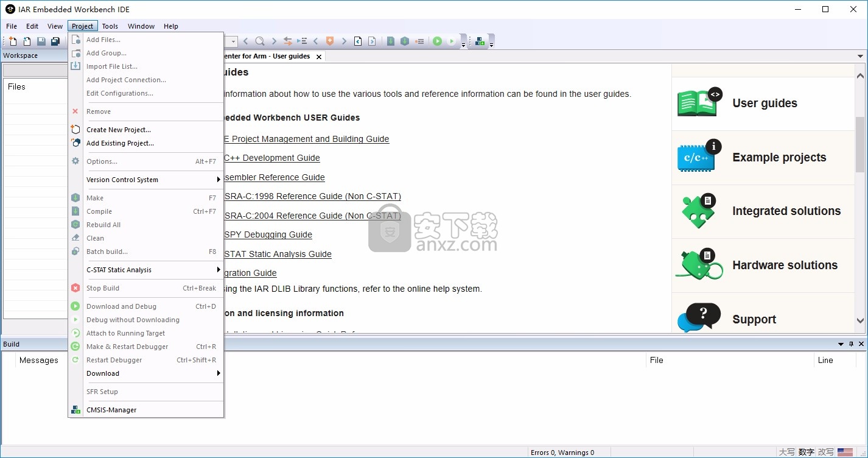The height and width of the screenshot is (458, 868).
Task: Click the New Document toolbar icon
Action: (13, 41)
